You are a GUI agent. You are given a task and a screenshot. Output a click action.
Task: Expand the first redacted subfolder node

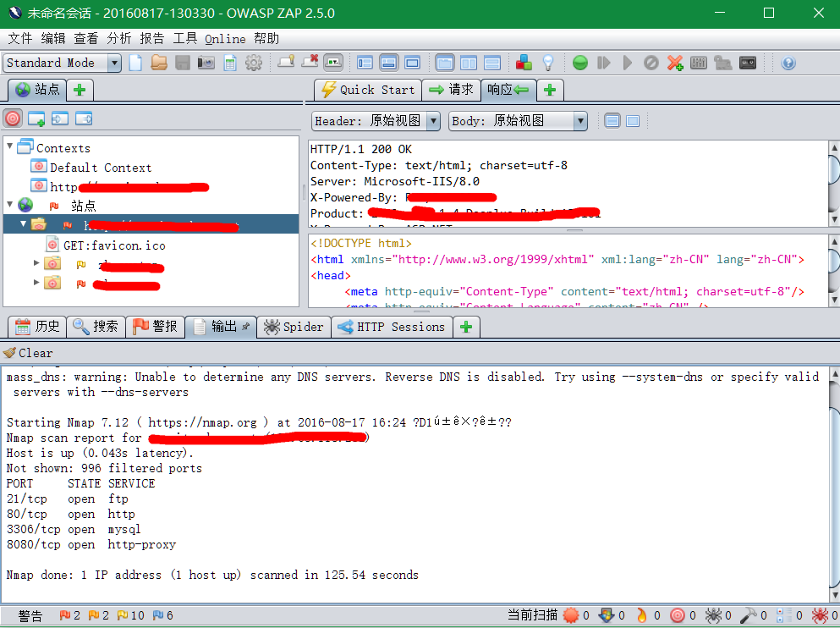click(x=36, y=262)
